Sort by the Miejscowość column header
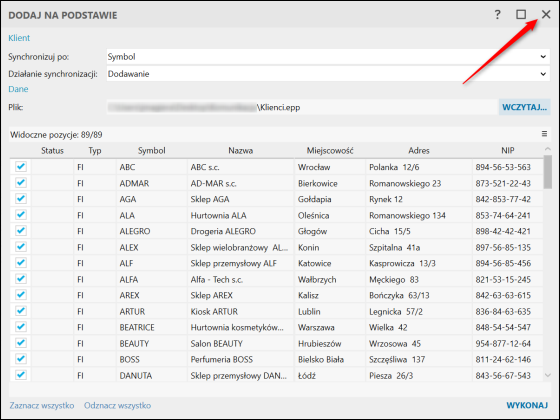This screenshot has height=420, width=560. (x=330, y=150)
